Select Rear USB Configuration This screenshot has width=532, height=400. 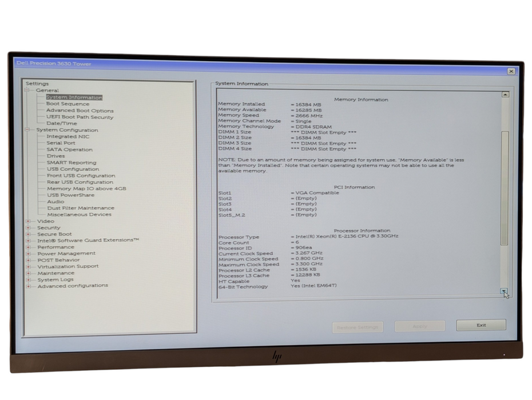[80, 182]
